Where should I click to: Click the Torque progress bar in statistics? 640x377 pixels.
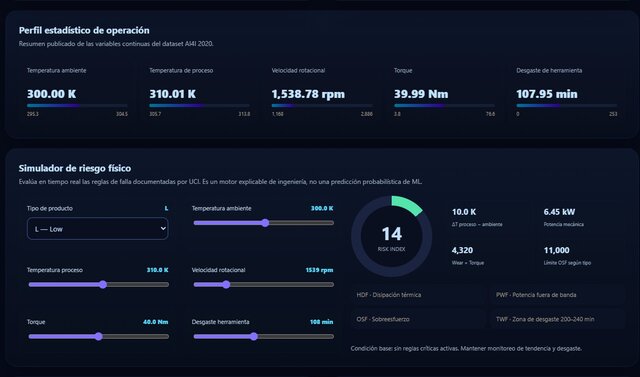click(x=444, y=106)
